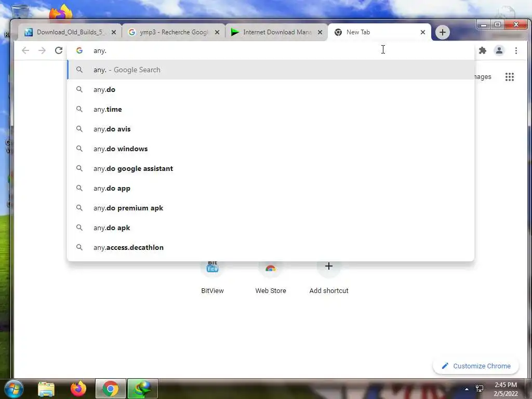Restore down the Chrome window

click(x=497, y=25)
